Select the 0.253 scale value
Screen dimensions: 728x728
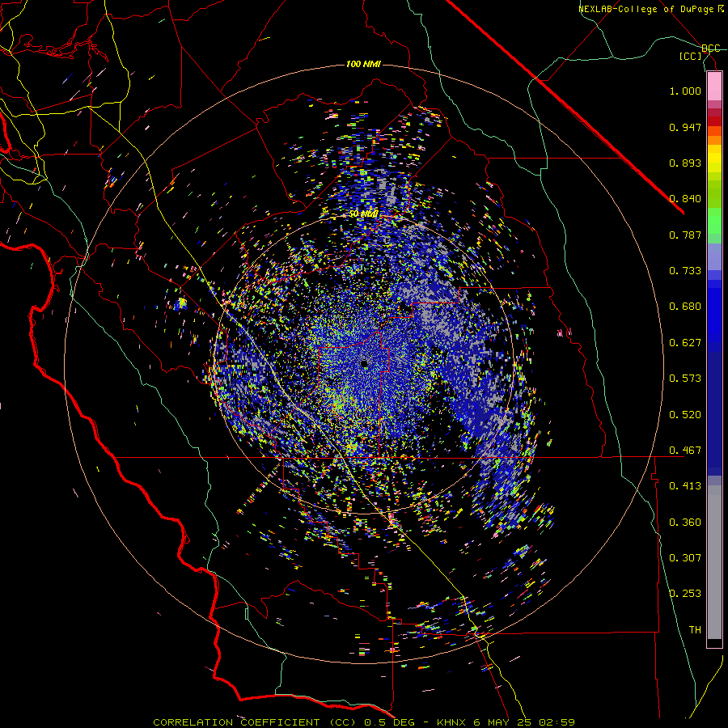point(685,594)
